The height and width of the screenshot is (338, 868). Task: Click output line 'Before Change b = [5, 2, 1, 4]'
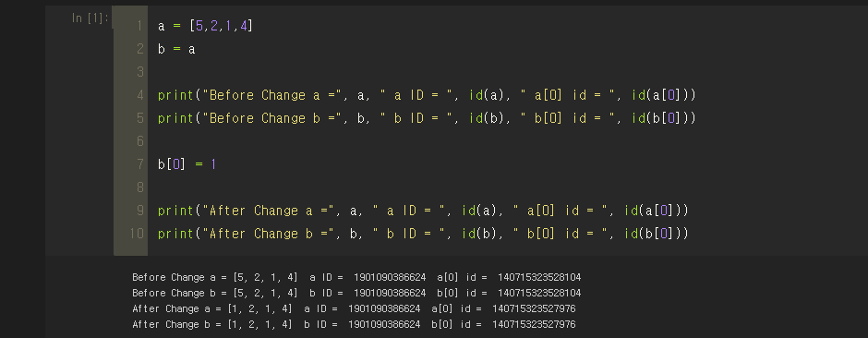[x=356, y=293]
